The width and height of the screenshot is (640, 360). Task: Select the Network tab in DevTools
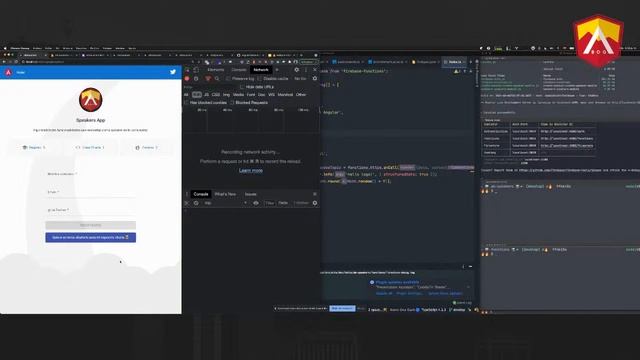(261, 70)
